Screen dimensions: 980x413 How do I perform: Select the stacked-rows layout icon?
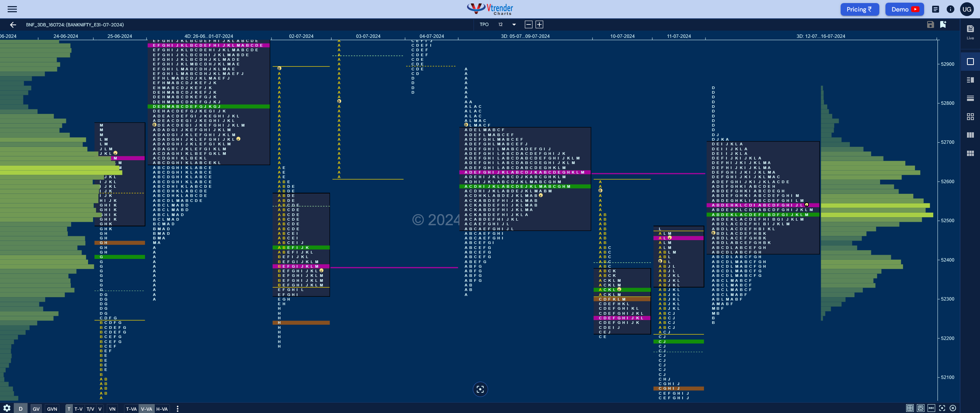[x=970, y=98]
